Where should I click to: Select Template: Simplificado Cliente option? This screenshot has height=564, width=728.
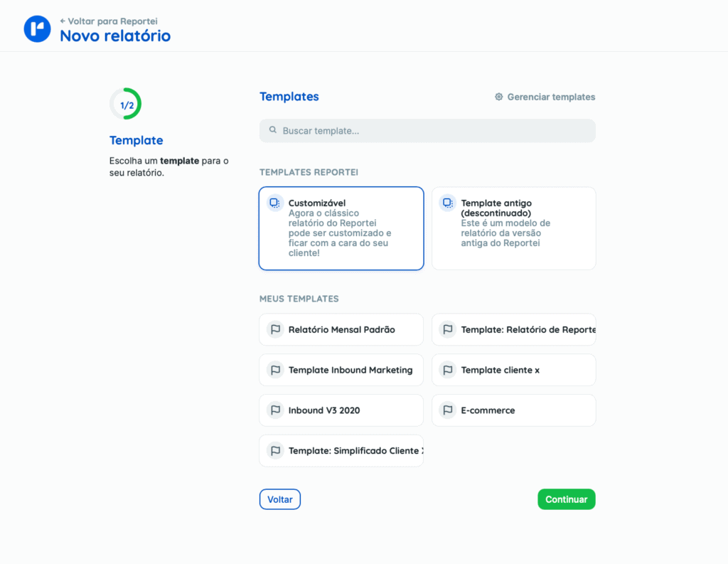click(x=341, y=451)
